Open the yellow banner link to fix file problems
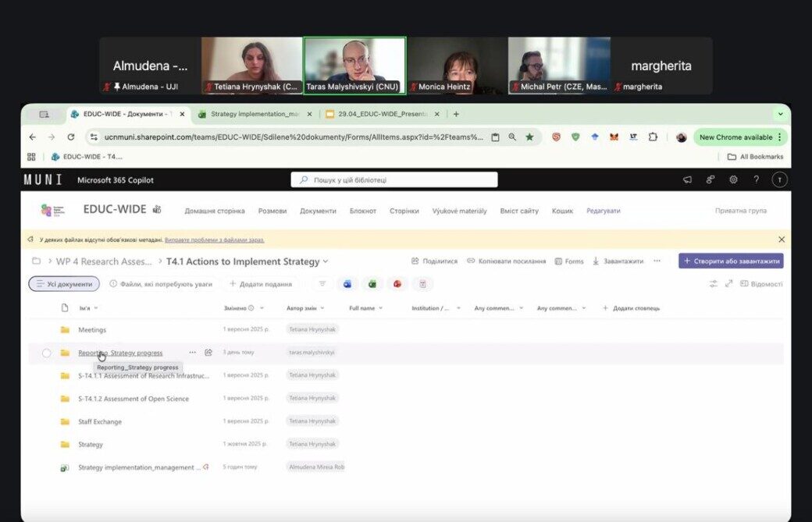The image size is (812, 522). click(215, 240)
